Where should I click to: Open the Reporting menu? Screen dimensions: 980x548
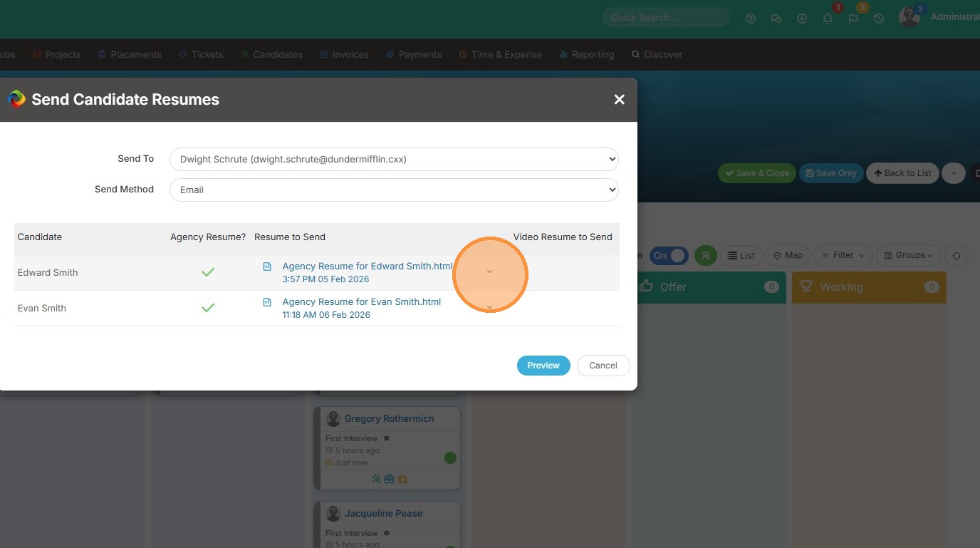586,54
